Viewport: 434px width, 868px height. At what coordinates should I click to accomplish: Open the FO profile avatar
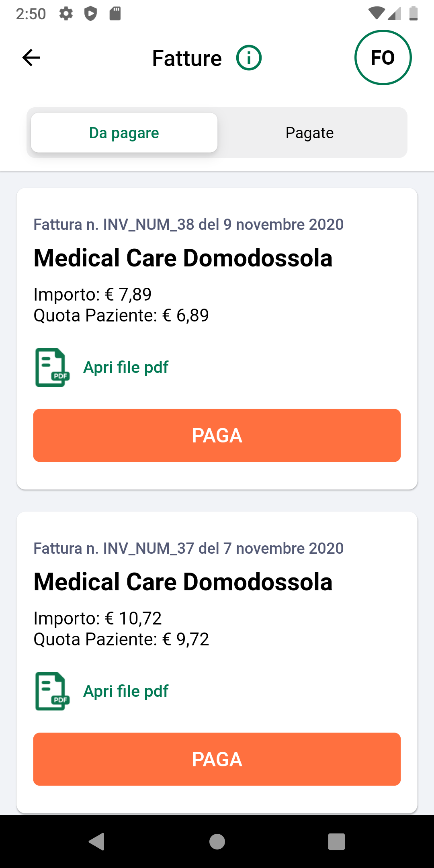(383, 57)
